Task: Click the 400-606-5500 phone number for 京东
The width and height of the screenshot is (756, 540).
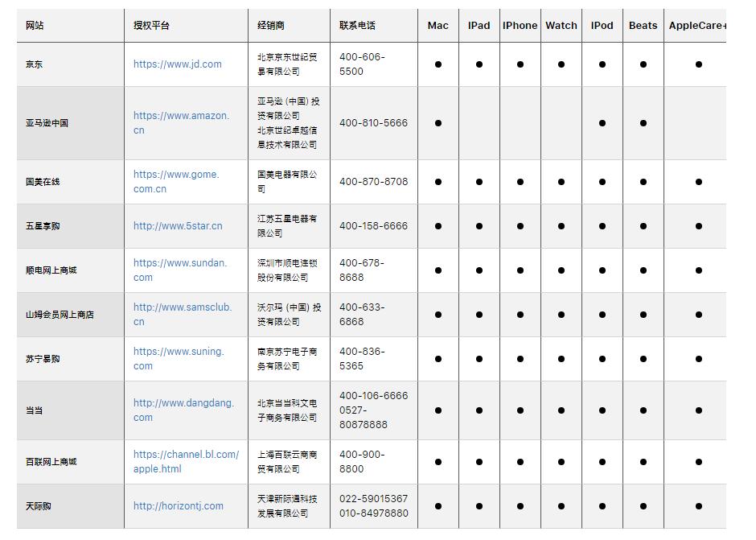Action: [362, 64]
